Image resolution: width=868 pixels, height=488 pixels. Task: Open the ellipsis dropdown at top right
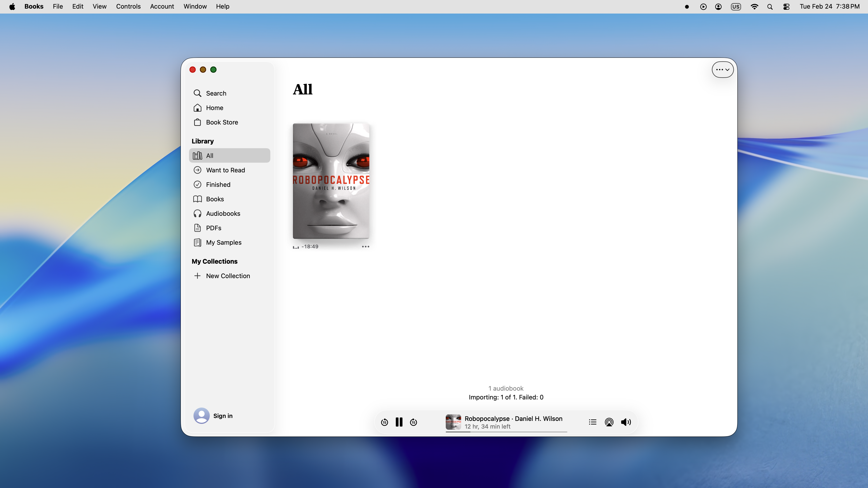(722, 69)
